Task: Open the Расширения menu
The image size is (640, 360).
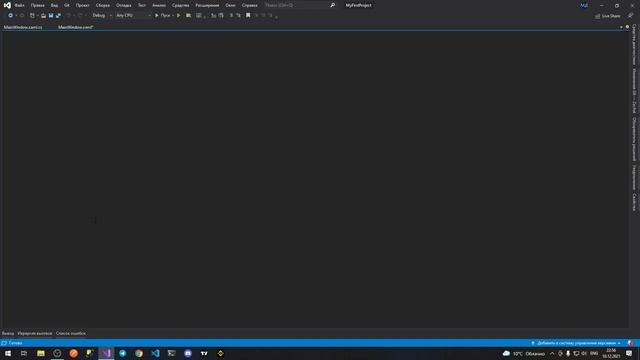Action: click(207, 5)
